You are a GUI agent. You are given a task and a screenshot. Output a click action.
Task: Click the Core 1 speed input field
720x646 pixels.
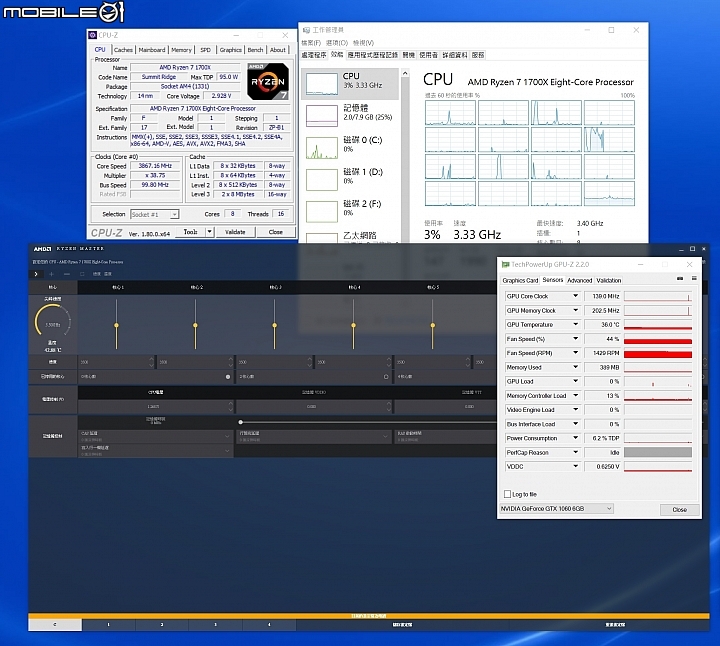[x=117, y=362]
